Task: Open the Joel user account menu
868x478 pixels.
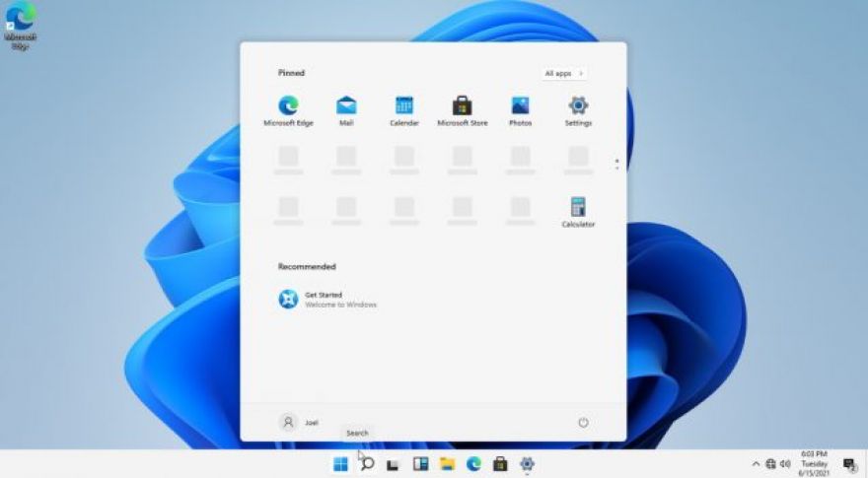Action: pos(298,422)
